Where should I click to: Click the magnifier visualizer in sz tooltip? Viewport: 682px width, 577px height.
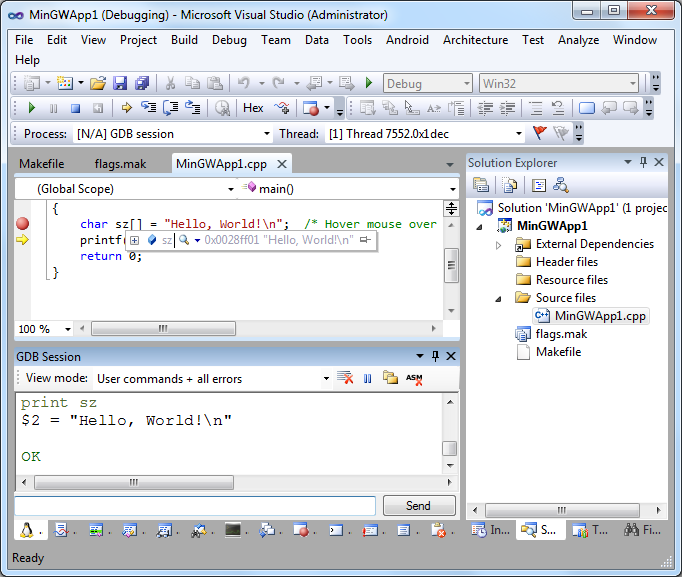tap(184, 240)
